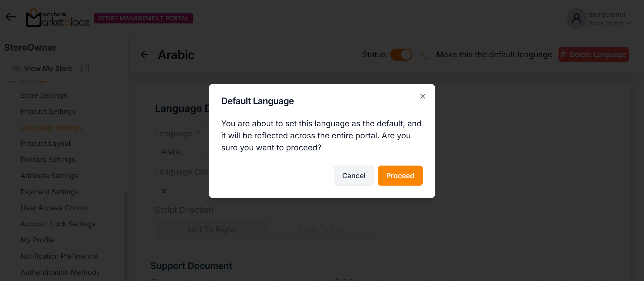Cancel the default language change
The height and width of the screenshot is (281, 644).
(354, 176)
